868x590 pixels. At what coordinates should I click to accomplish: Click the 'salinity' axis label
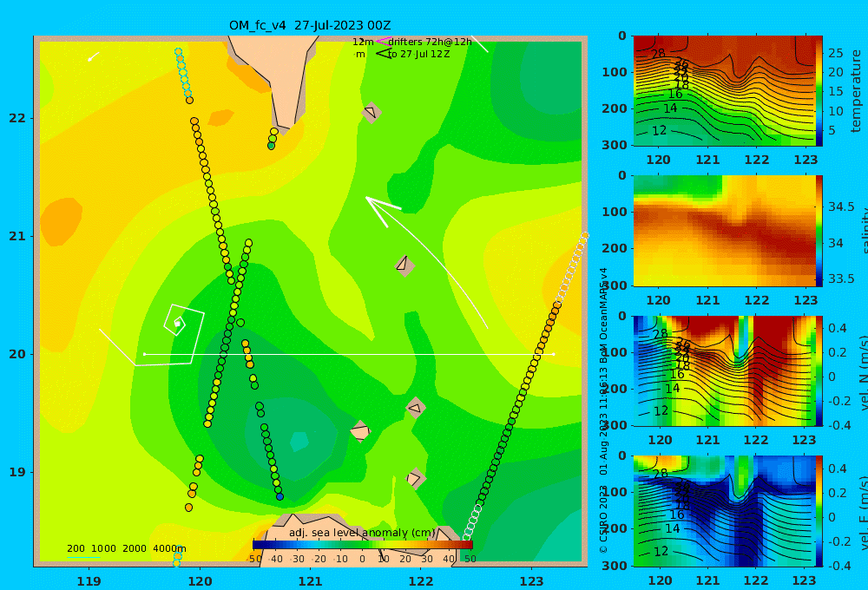click(864, 231)
